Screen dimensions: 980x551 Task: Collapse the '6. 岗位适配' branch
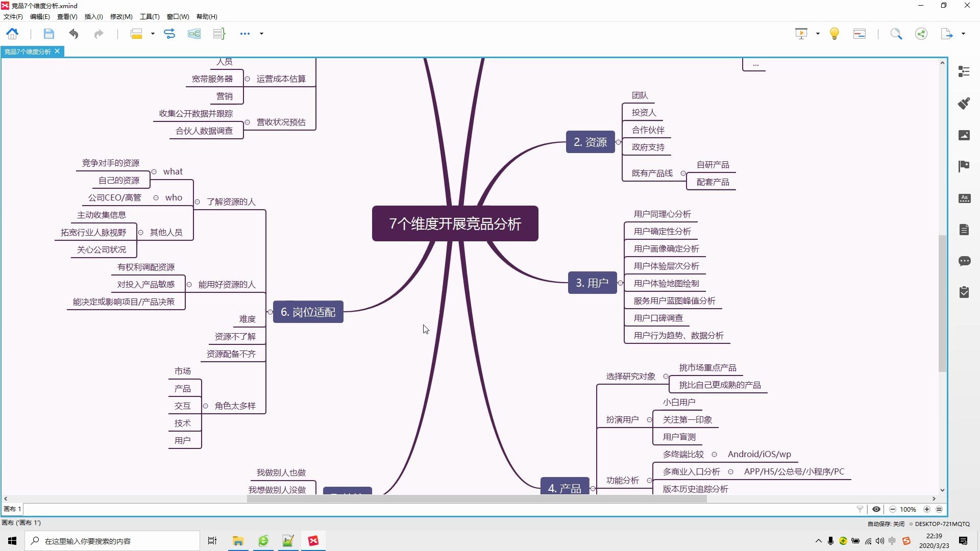270,312
